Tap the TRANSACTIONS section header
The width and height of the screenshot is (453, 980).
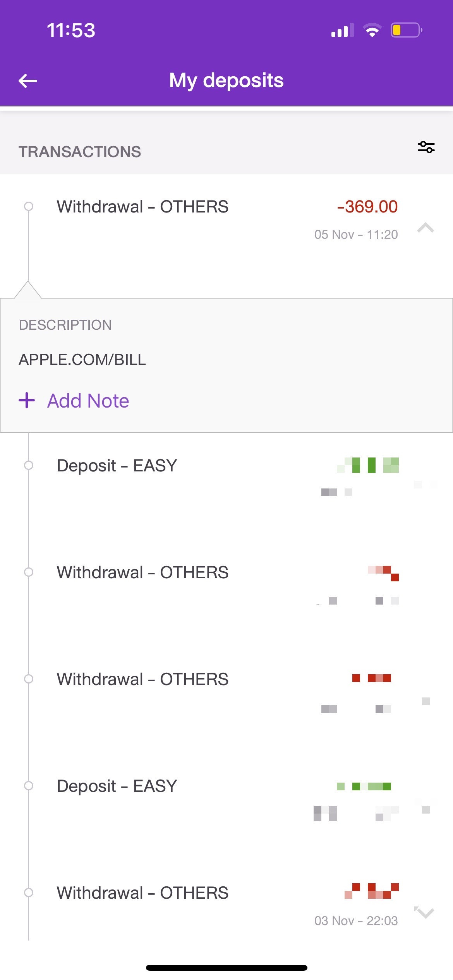tap(80, 152)
